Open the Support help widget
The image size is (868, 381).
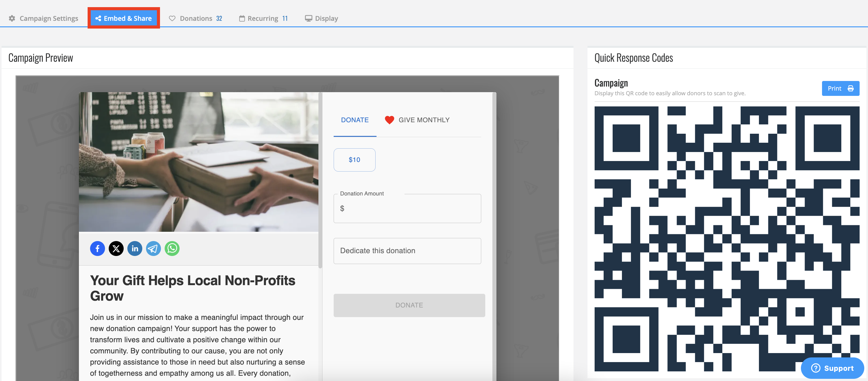click(832, 368)
